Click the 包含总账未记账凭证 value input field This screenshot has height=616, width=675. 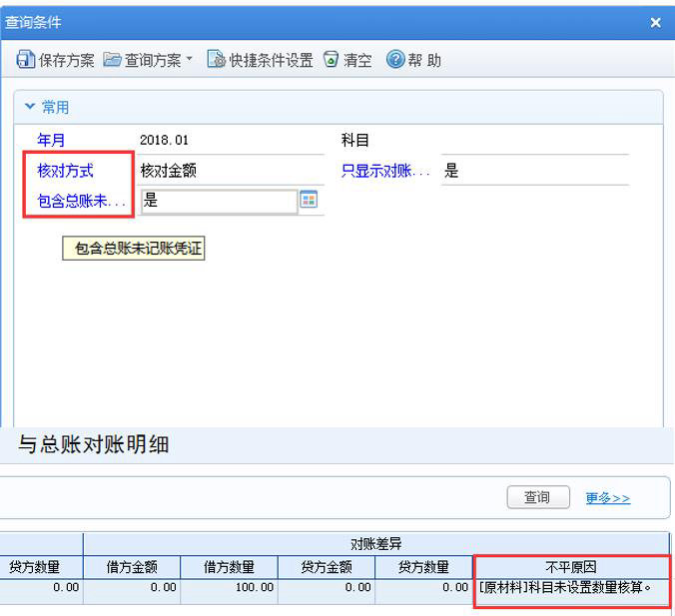(x=218, y=201)
